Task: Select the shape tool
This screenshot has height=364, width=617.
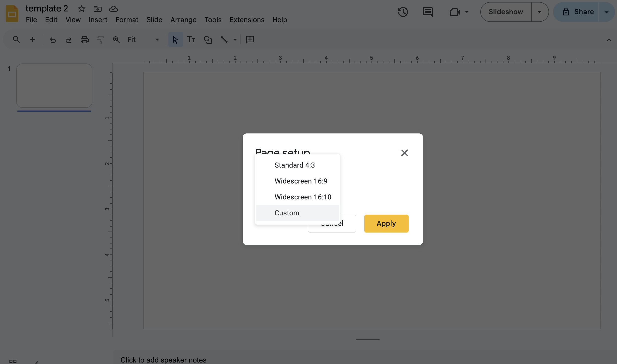Action: point(208,40)
